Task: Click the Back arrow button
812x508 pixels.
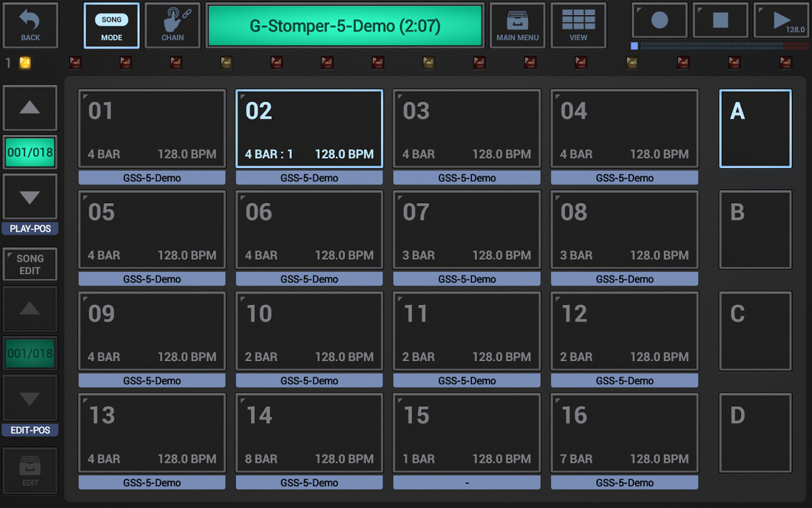Action: coord(30,25)
